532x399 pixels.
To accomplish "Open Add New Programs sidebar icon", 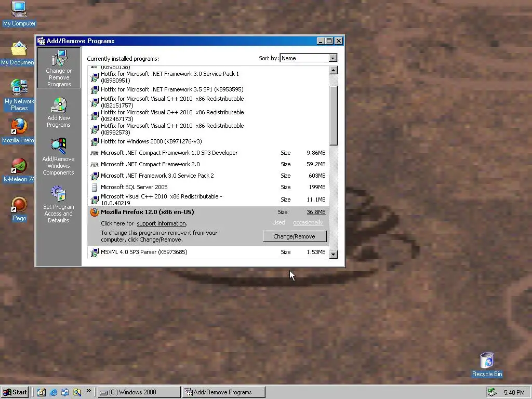I will tap(59, 113).
